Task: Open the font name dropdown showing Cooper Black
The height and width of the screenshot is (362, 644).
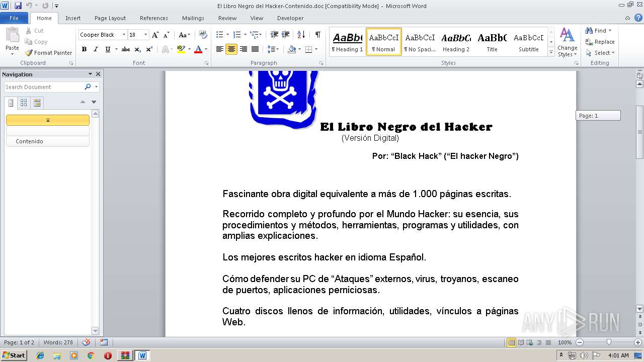Action: tap(124, 35)
